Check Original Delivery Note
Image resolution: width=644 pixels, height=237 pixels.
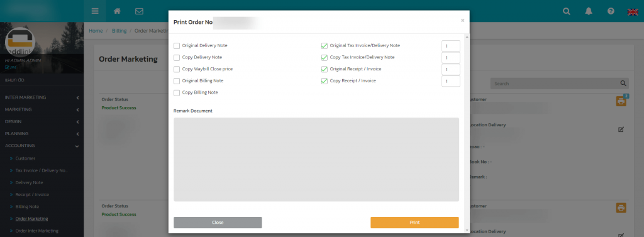[177, 46]
